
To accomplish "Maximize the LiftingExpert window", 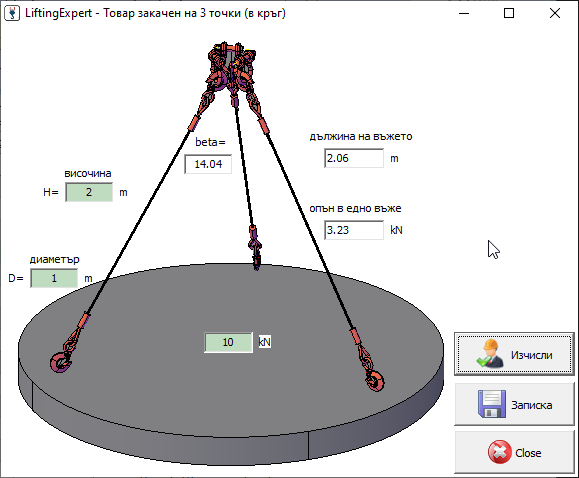I will coord(509,13).
